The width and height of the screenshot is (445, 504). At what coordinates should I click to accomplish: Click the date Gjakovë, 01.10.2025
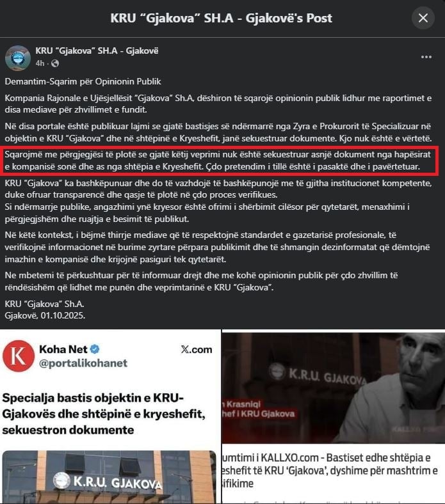(x=45, y=316)
